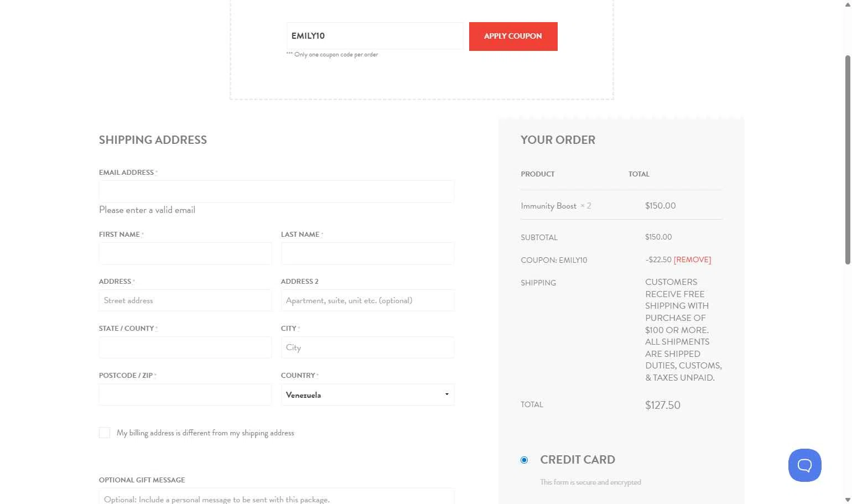Click the Shipping Address heading

coord(153,140)
